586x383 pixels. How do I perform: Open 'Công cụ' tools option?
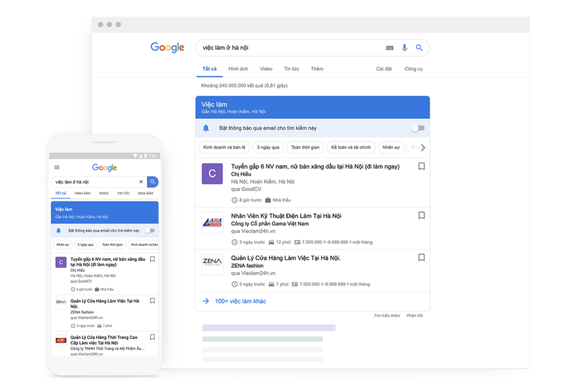coord(413,69)
